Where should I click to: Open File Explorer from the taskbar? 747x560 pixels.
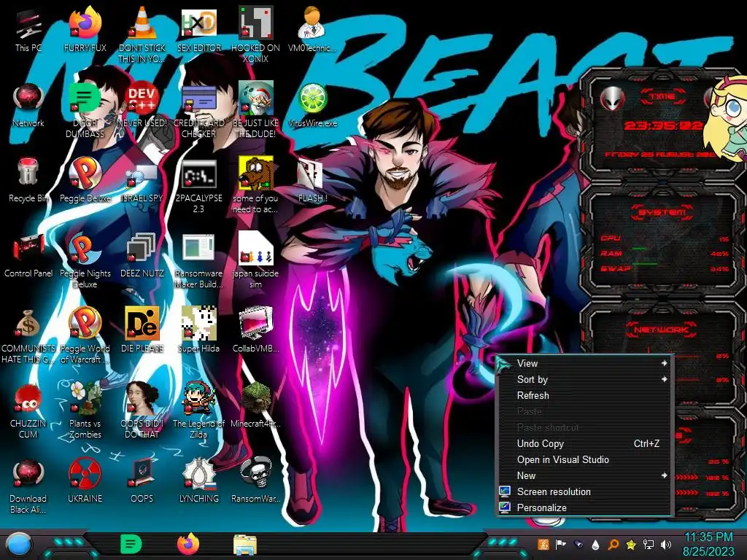coord(245,545)
